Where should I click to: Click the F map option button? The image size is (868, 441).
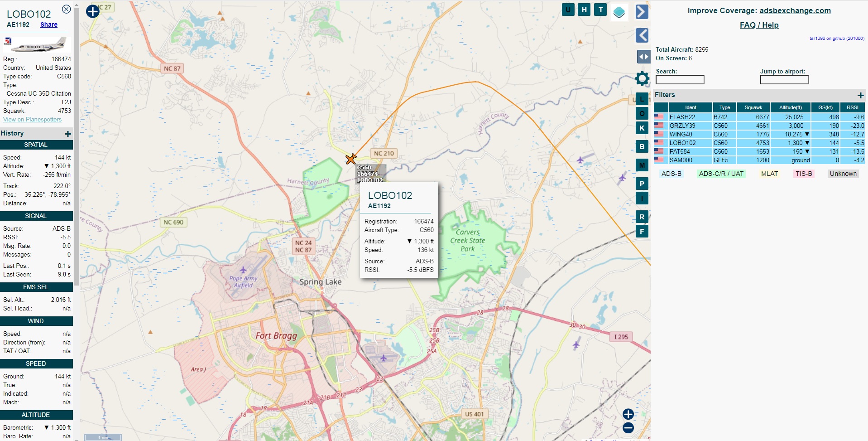click(x=642, y=231)
